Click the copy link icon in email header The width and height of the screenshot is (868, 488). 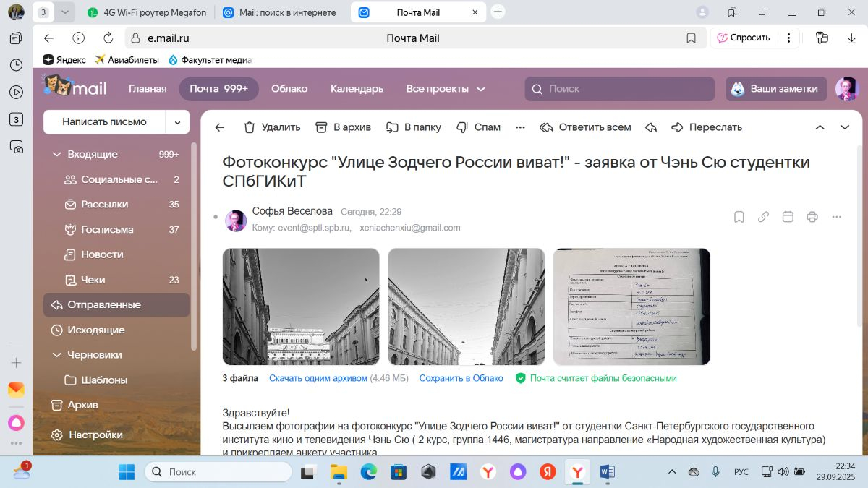click(763, 217)
